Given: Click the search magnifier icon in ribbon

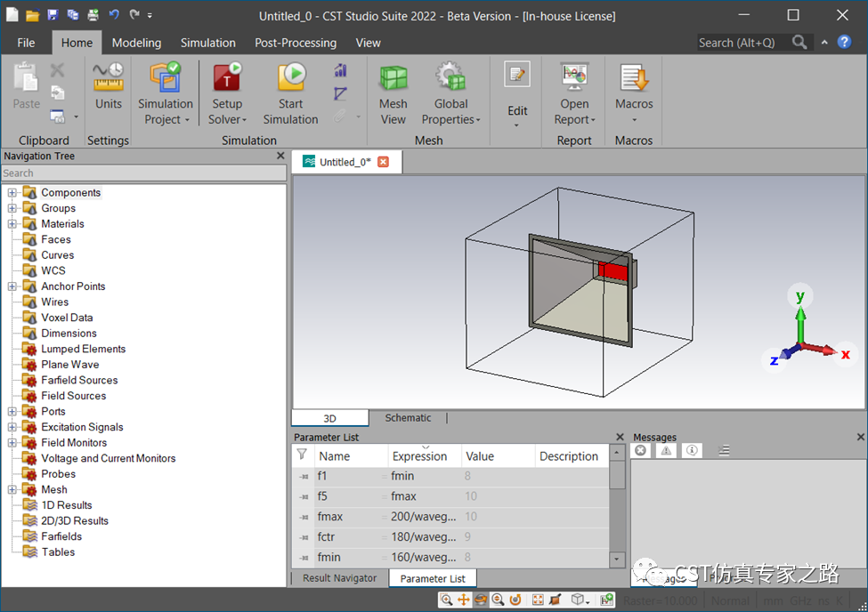Looking at the screenshot, I should point(799,42).
